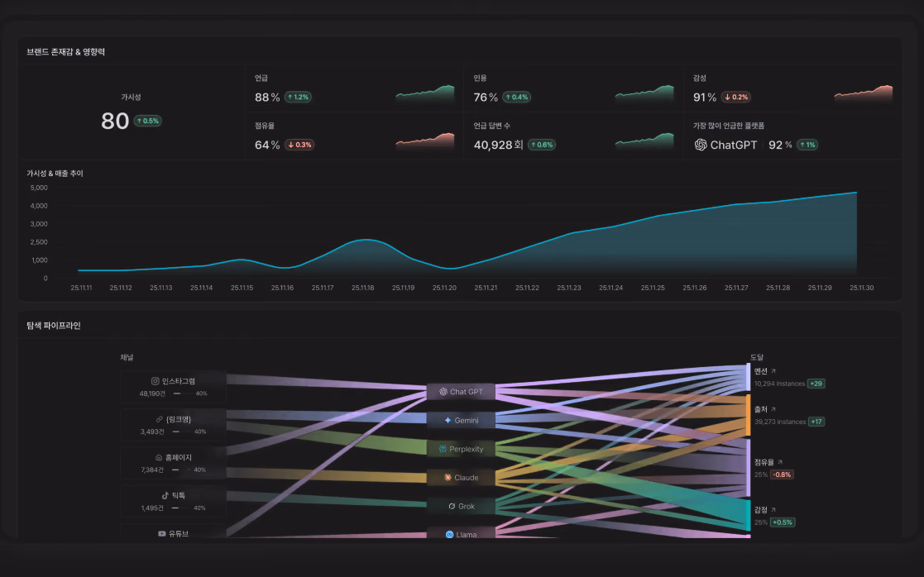
Task: Click the ChatGPT logo in the top platform card
Action: point(701,145)
